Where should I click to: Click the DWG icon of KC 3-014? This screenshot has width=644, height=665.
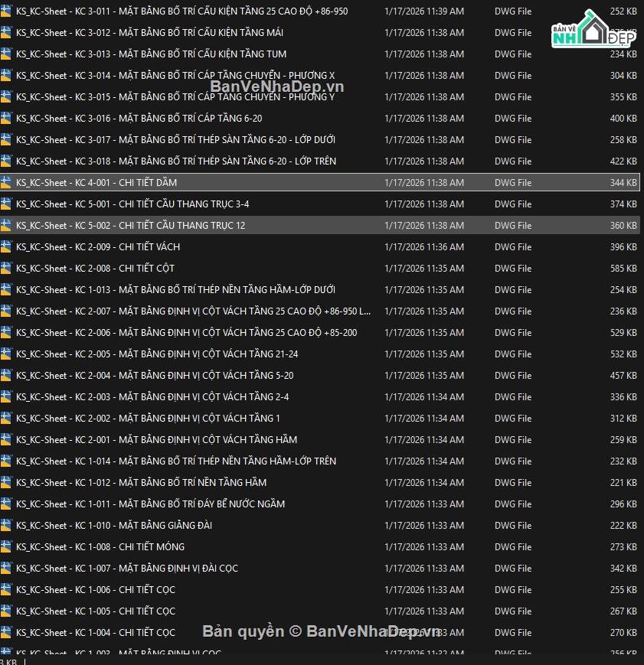pos(6,76)
